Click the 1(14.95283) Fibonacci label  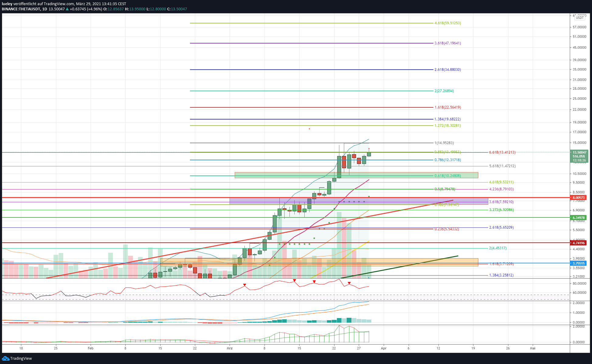coord(444,143)
